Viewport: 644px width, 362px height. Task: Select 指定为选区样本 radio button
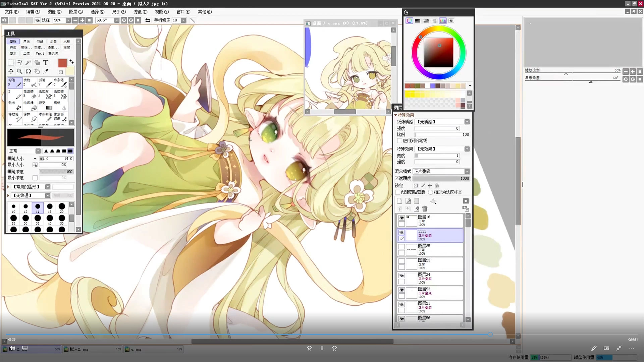pyautogui.click(x=430, y=192)
